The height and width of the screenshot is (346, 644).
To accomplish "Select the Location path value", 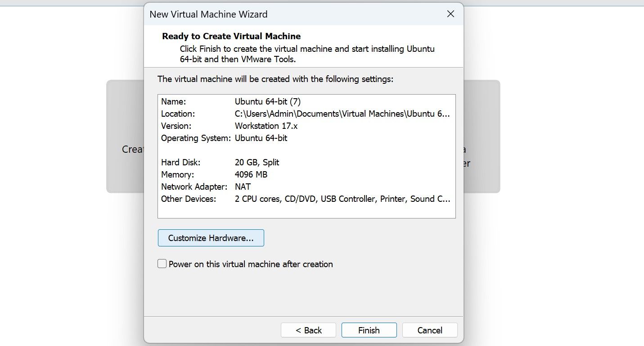I will pyautogui.click(x=342, y=114).
